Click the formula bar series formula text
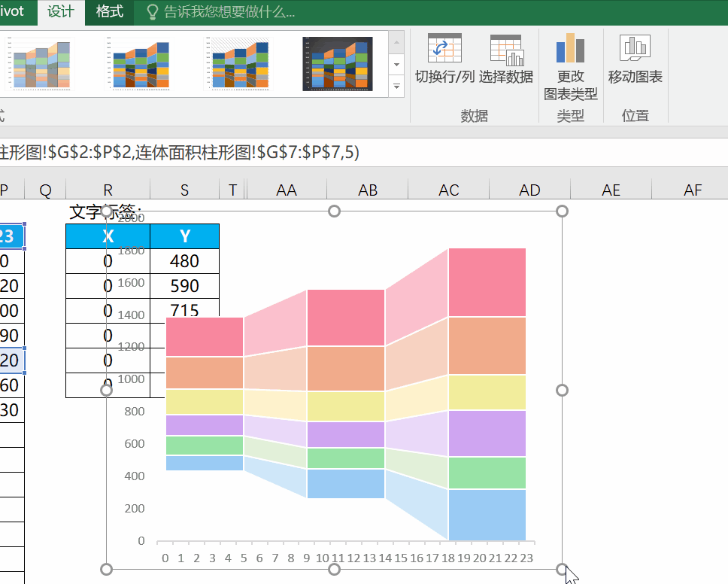This screenshot has width=728, height=584. tap(180, 152)
